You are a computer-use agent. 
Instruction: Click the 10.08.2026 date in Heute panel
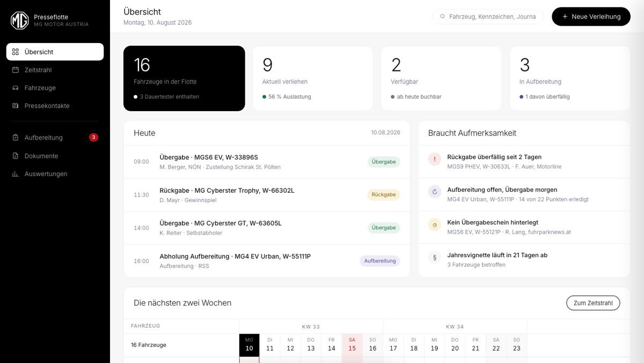386,133
